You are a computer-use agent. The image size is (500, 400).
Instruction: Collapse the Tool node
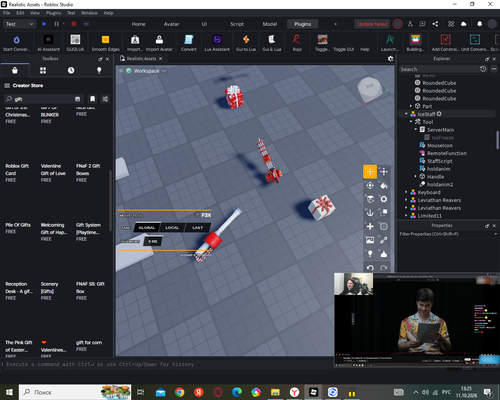click(x=411, y=122)
